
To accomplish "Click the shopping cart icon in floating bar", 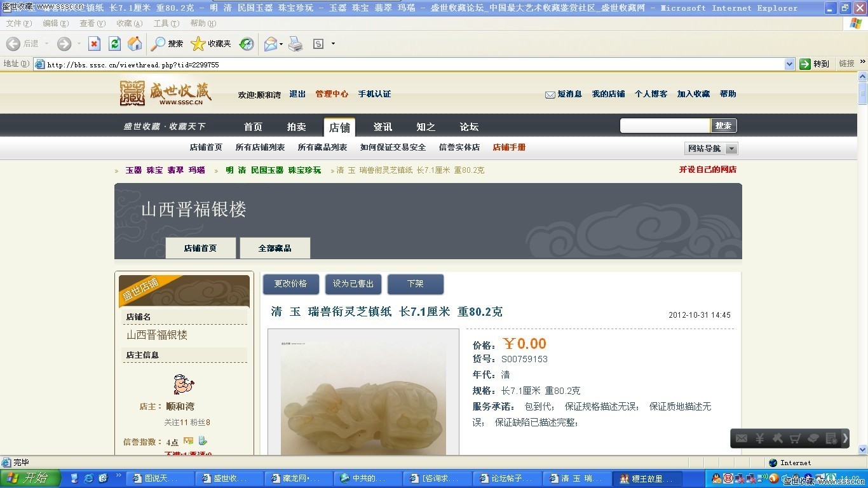I will [x=795, y=438].
